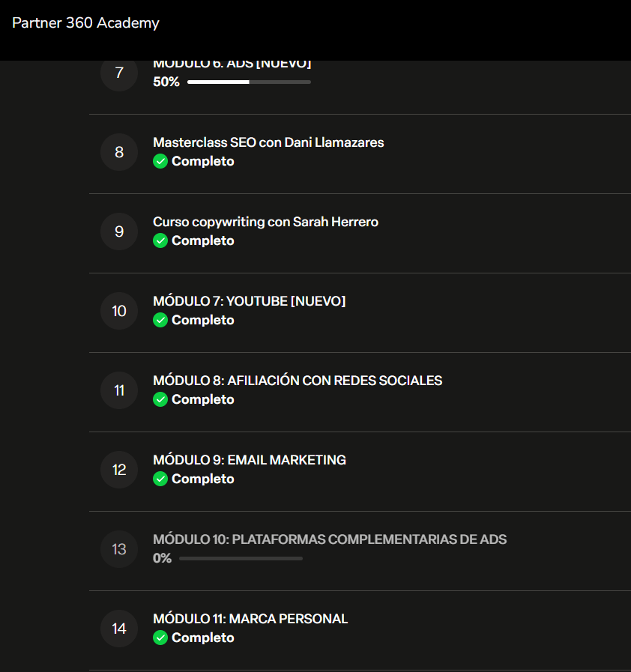
Task: Click the 50% progress percentage text
Action: [166, 82]
